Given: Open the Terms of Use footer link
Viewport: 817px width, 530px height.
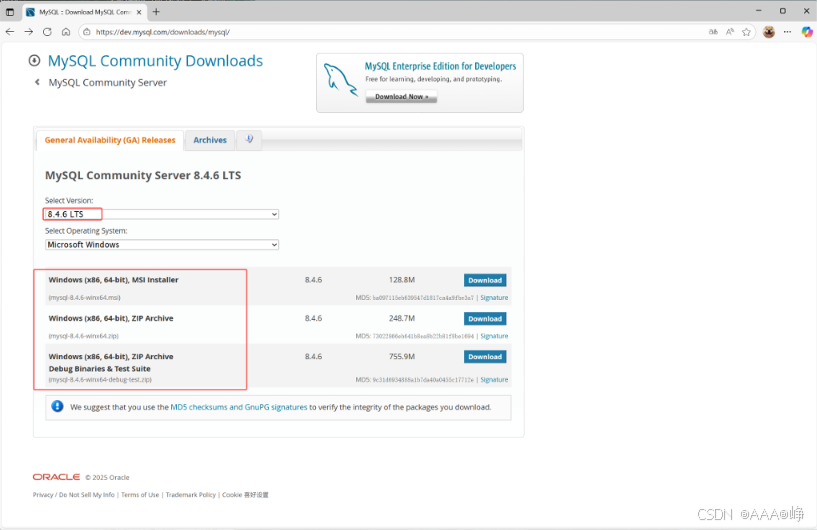Looking at the screenshot, I should click(140, 495).
